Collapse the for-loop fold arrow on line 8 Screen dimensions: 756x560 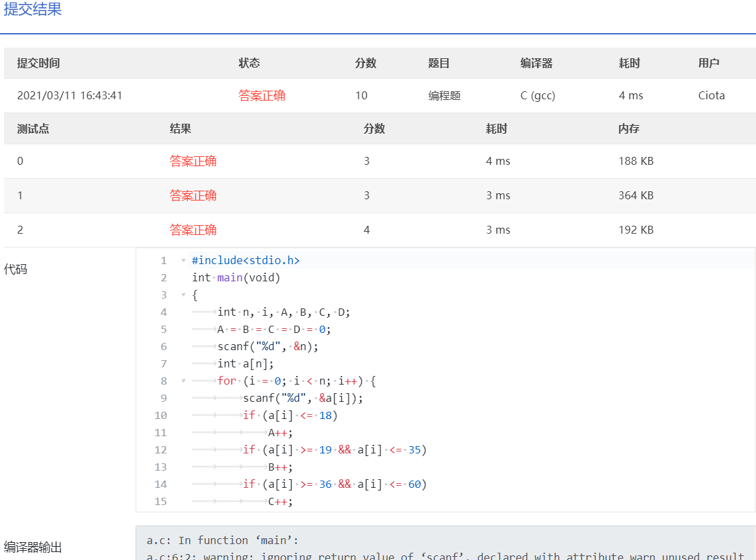(183, 381)
